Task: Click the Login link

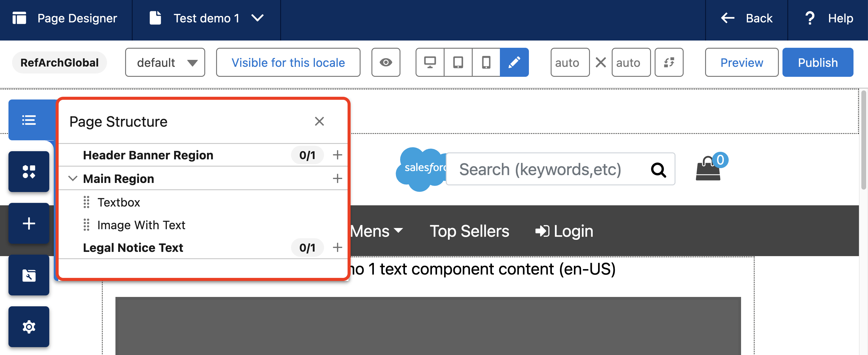Action: pyautogui.click(x=564, y=231)
